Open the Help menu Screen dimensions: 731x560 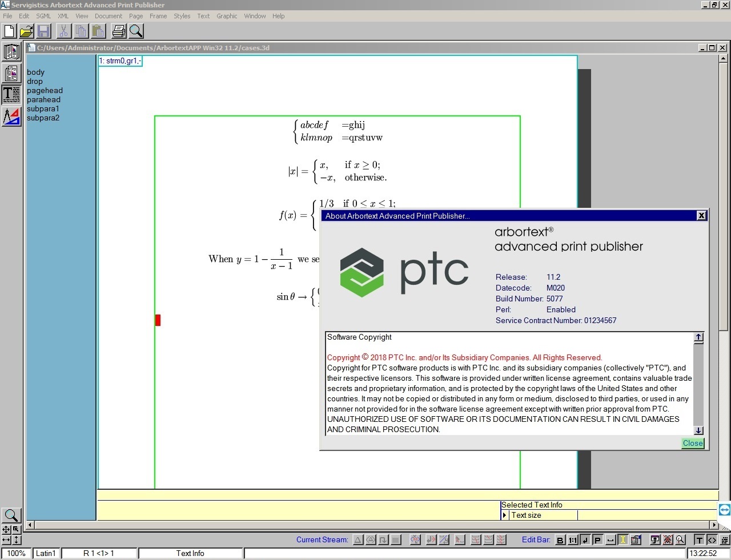pyautogui.click(x=278, y=16)
